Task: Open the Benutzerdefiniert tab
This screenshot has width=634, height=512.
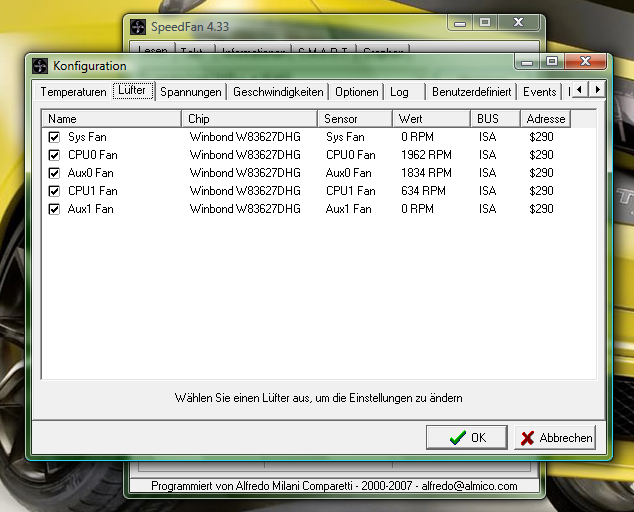Action: click(x=471, y=92)
